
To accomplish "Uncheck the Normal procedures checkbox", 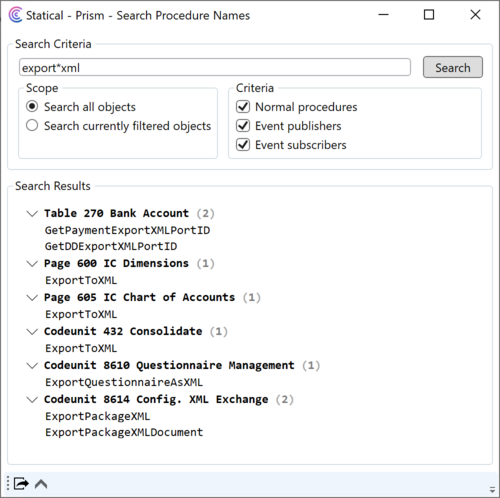I will 243,107.
